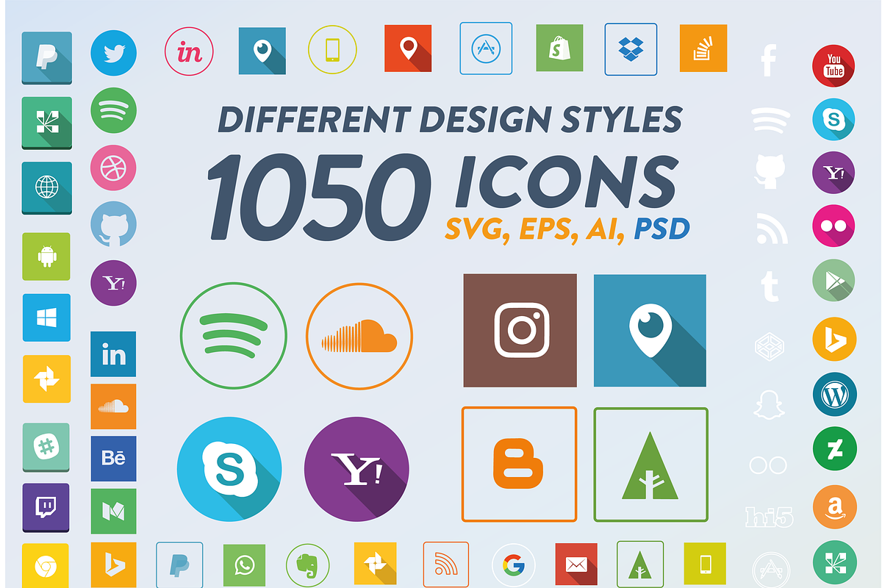The height and width of the screenshot is (588, 882).
Task: Select the green DeviantArt circle icon
Action: pos(833,449)
